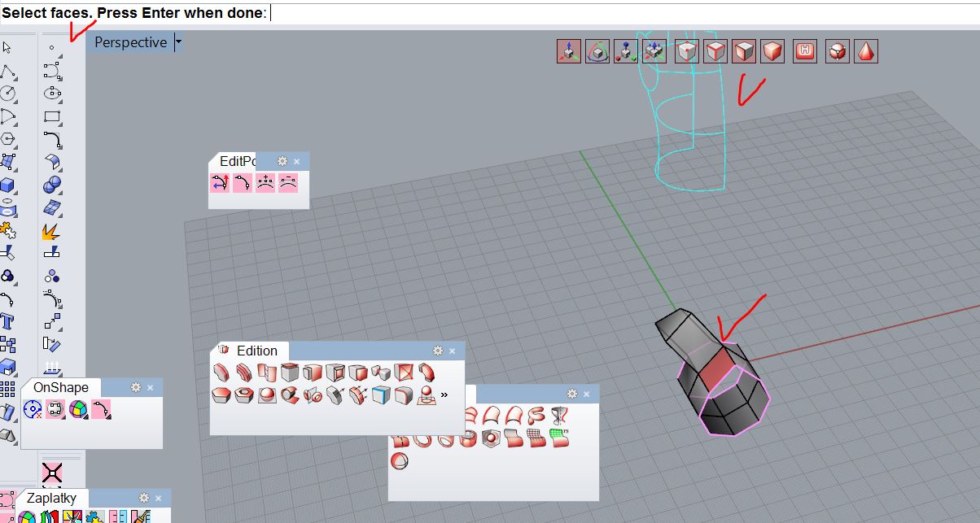Viewport: 980px width, 523px height.
Task: Click the multiple-gumball boxes icon
Action: point(654,51)
